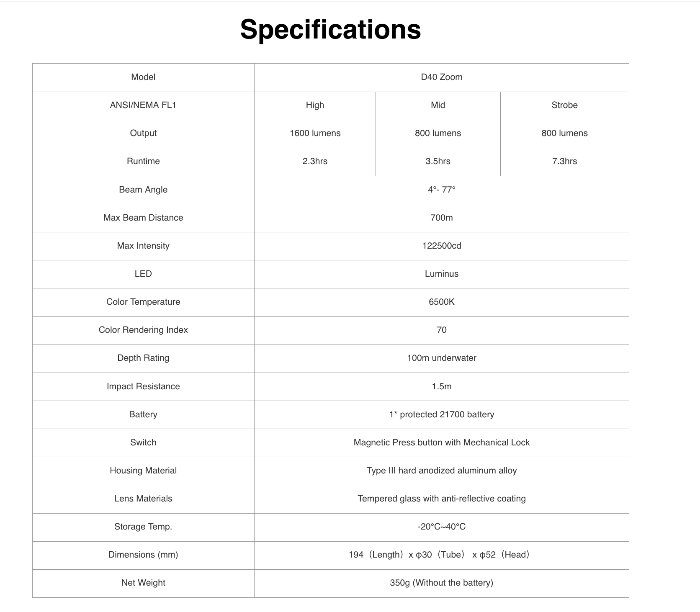Click the Tempered glass lens materials text
Image resolution: width=700 pixels, height=612 pixels.
(441, 499)
